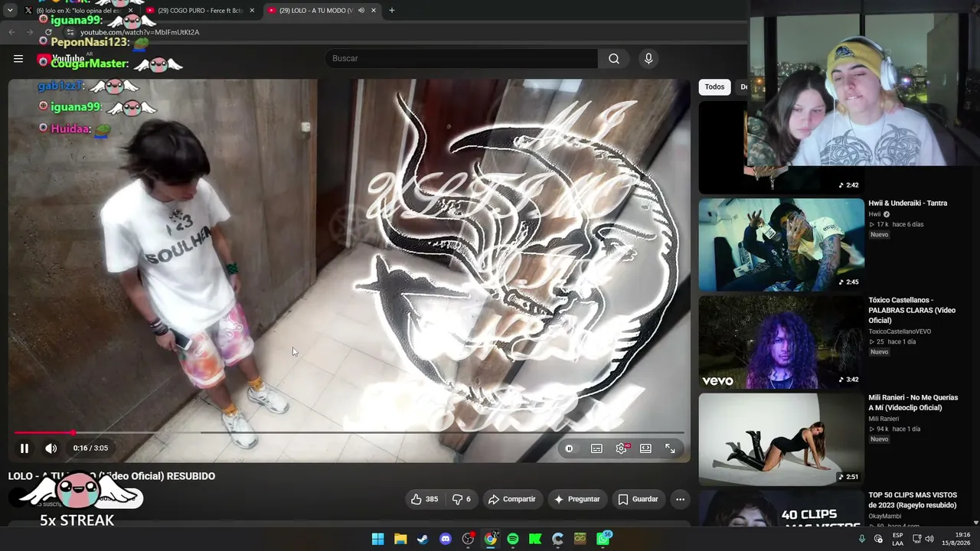Open the Kick app in taskbar
980x551 pixels.
(x=535, y=539)
